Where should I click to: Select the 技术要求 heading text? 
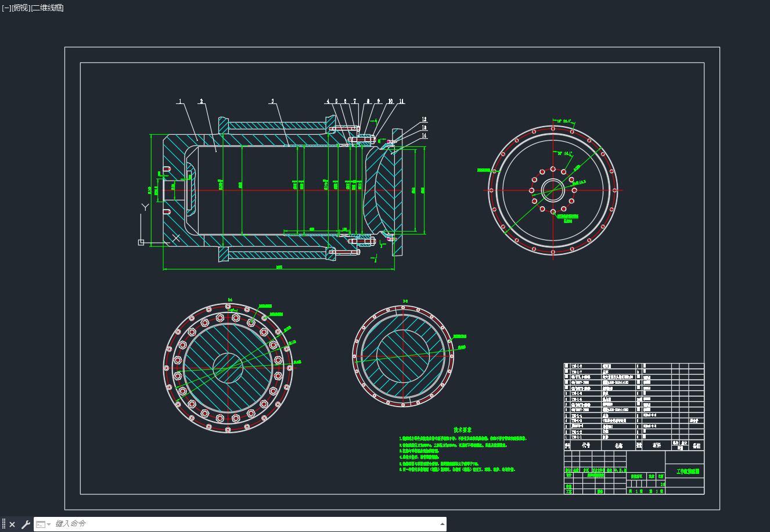(463, 429)
